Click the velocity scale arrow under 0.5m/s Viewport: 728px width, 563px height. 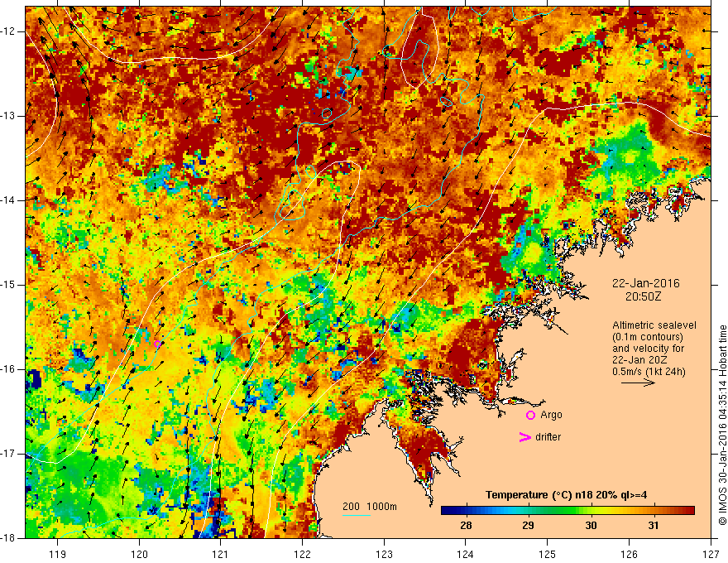click(x=638, y=383)
